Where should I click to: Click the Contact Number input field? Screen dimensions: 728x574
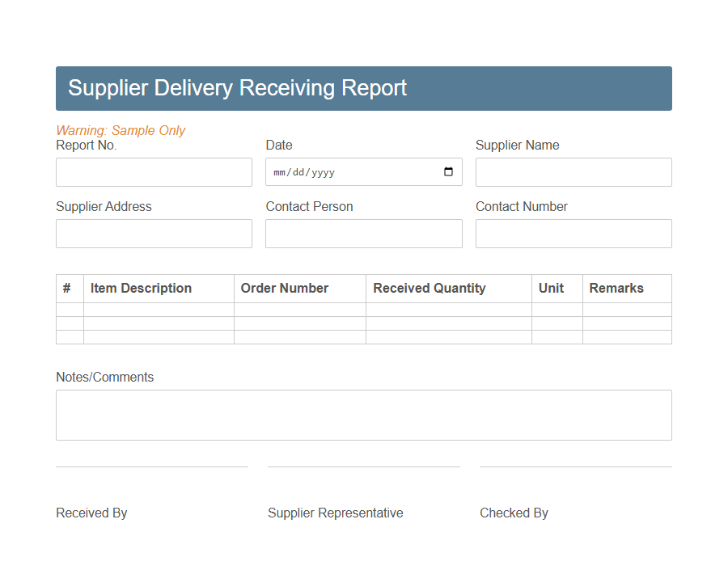[x=574, y=233]
